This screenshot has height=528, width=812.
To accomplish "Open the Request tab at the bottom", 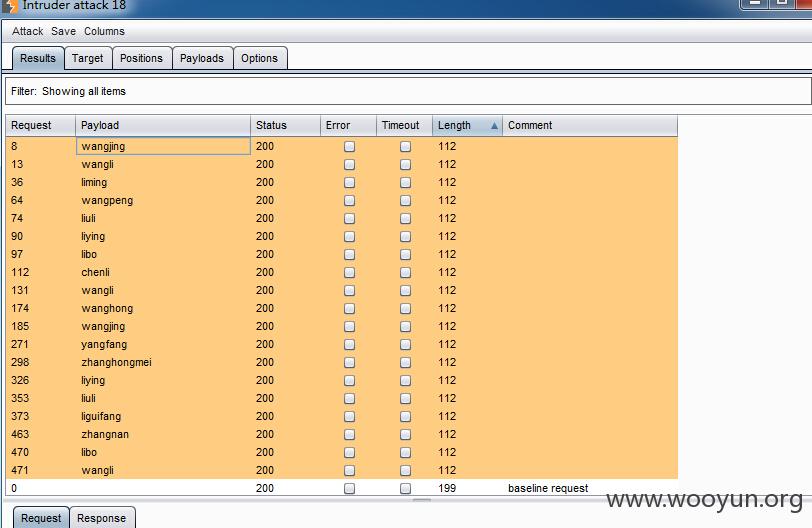I will click(41, 518).
